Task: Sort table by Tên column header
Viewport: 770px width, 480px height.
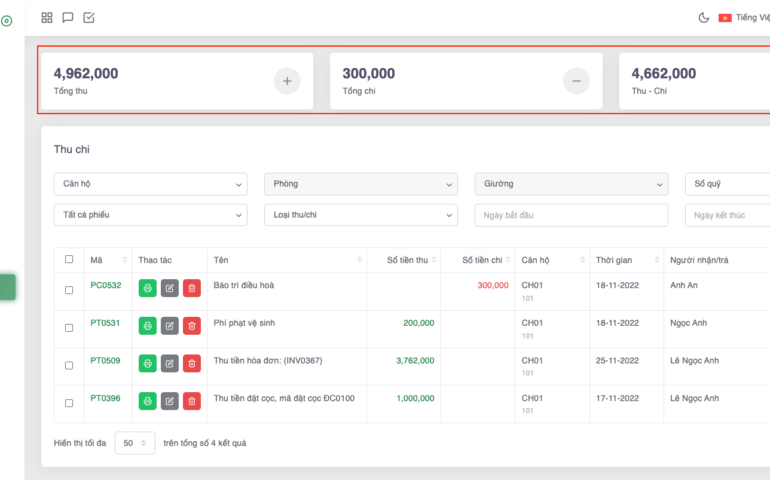Action: pos(285,260)
